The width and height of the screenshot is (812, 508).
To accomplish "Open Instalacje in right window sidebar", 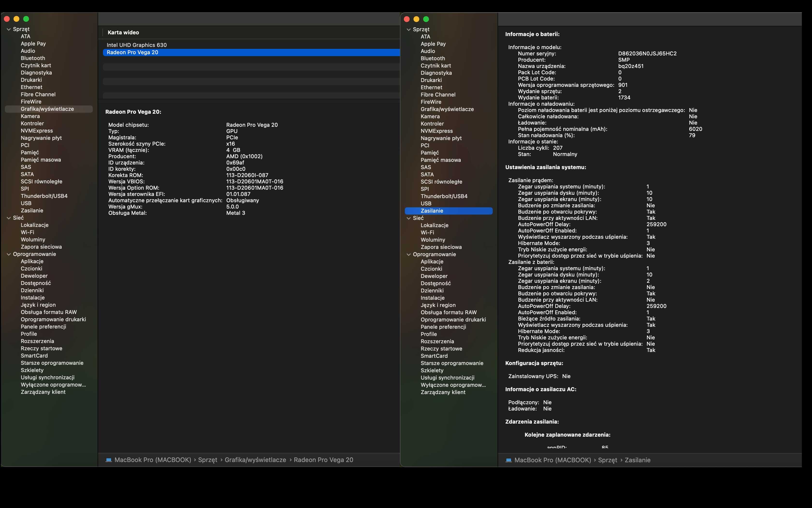I will (x=433, y=298).
